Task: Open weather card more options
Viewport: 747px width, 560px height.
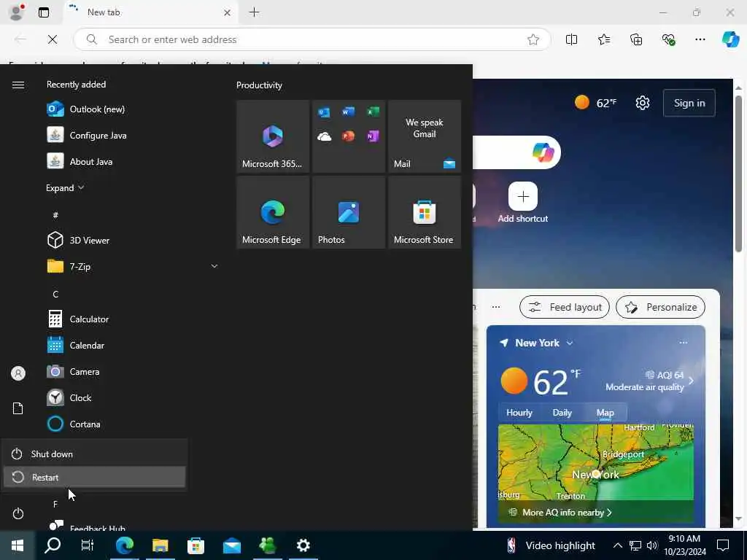Action: pos(683,343)
